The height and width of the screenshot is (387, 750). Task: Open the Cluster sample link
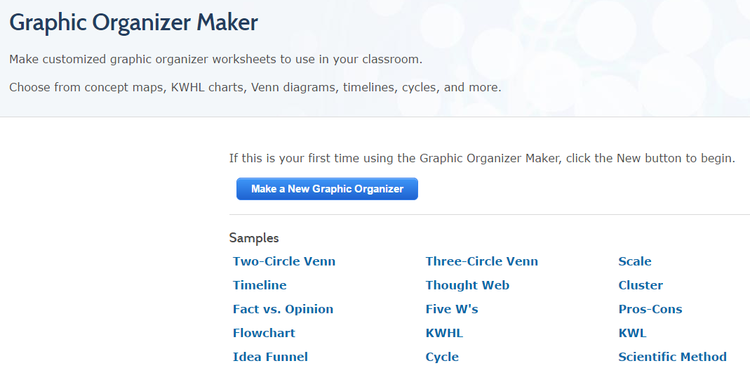point(640,286)
